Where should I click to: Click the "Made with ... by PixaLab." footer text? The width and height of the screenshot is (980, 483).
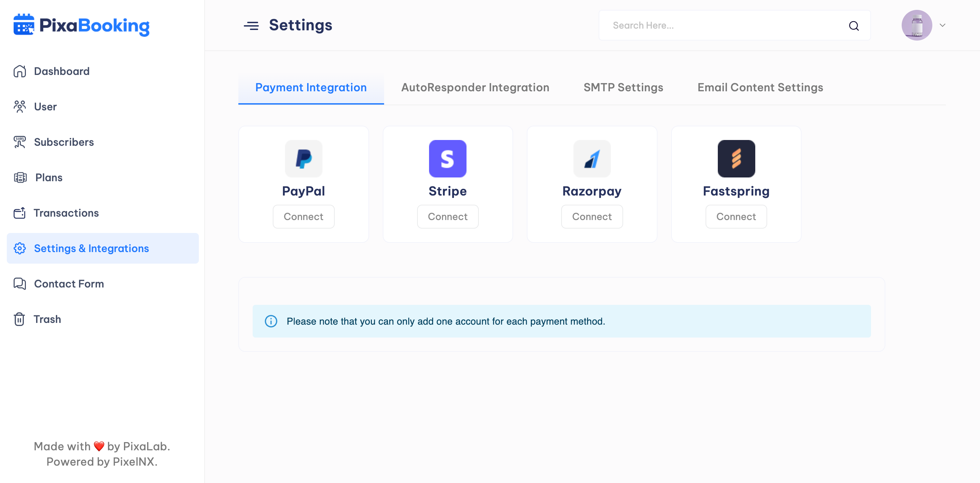tap(102, 446)
